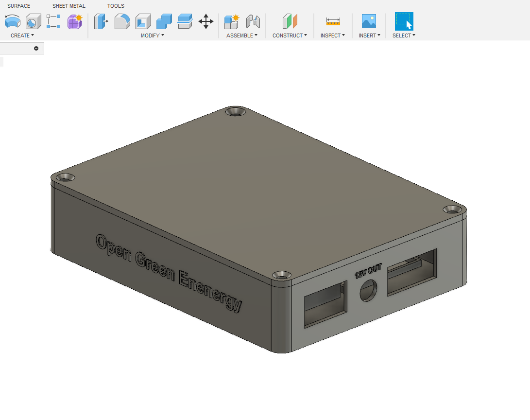Select the Fillet tool
Viewport: 530px width, 420px height.
click(x=122, y=21)
